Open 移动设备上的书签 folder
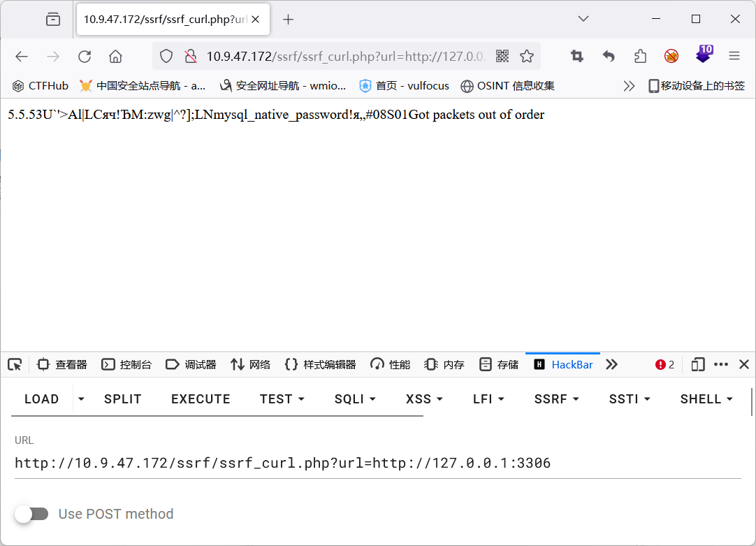 coord(697,86)
